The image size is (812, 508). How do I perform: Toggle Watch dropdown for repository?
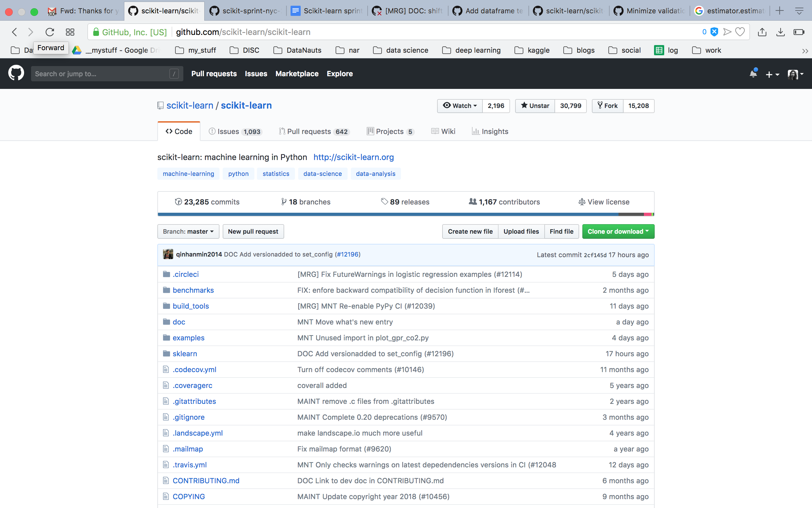(460, 106)
